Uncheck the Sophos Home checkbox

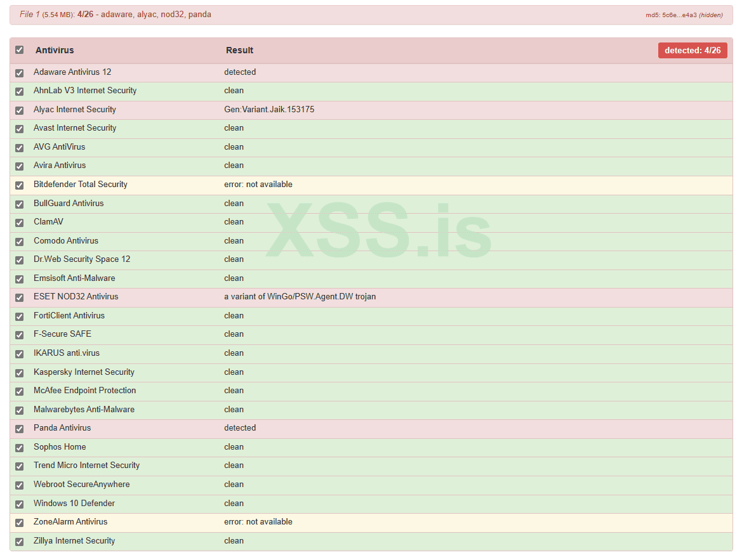(x=19, y=448)
